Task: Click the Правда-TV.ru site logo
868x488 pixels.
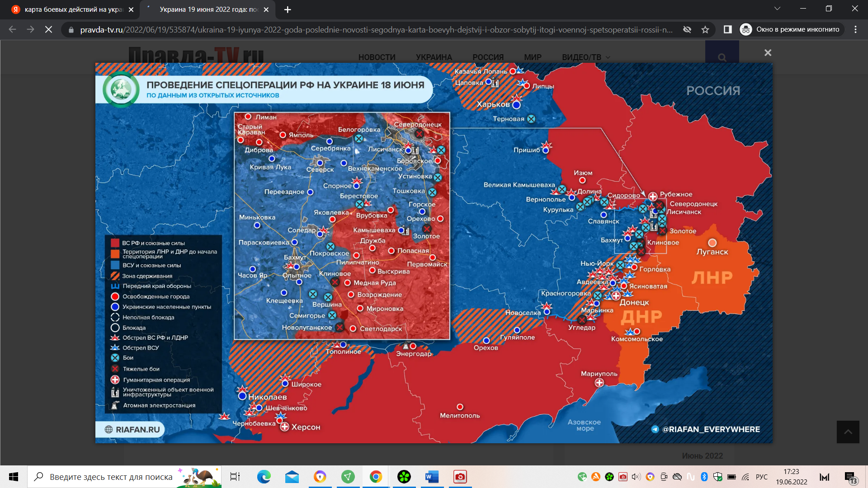Action: point(196,55)
